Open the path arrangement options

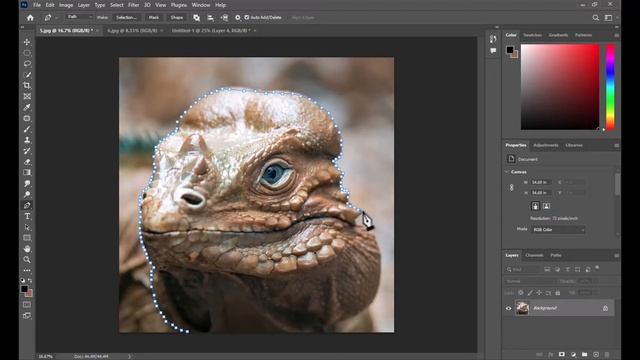coord(224,18)
